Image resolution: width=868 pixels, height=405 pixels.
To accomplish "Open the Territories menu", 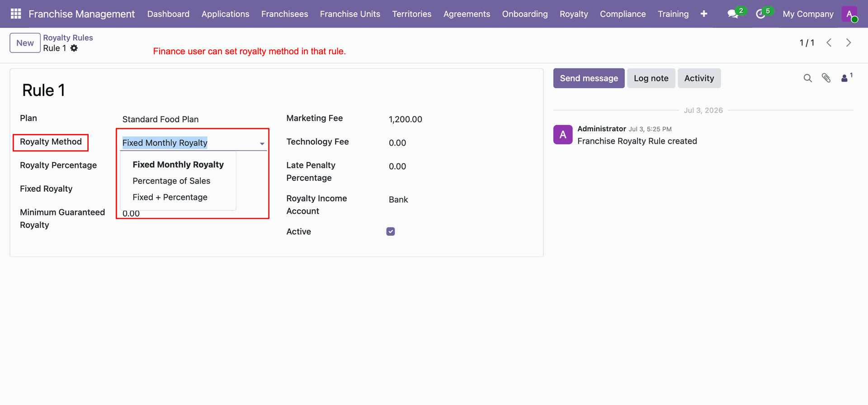I will click(412, 14).
